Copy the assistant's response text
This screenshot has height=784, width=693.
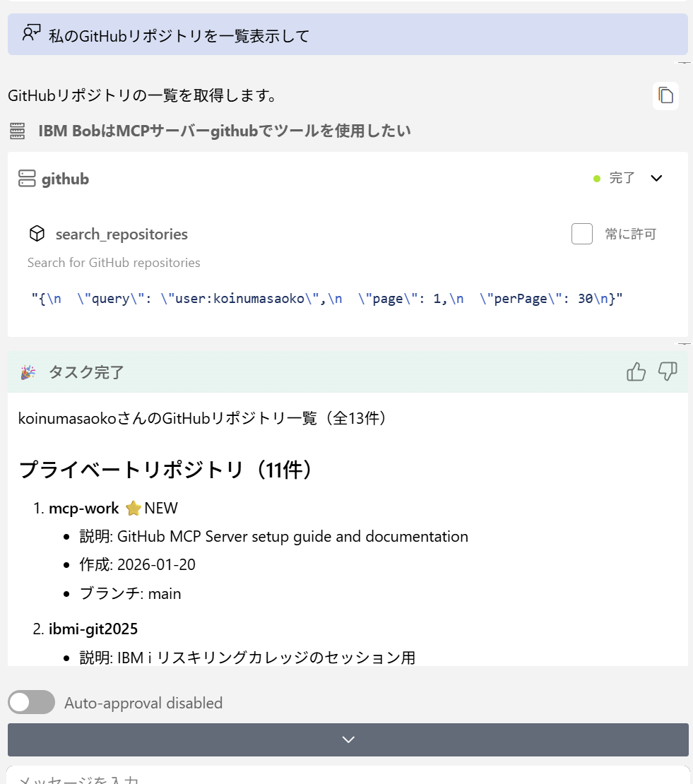click(x=665, y=95)
